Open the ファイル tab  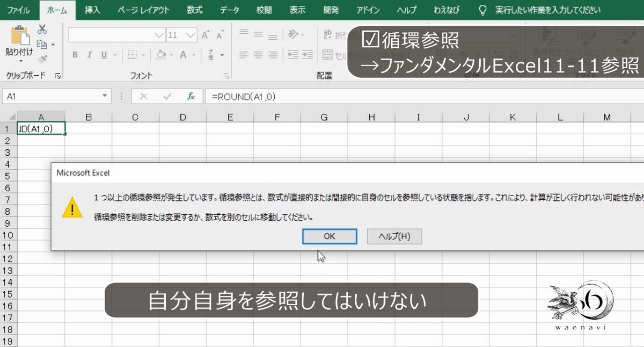click(19, 10)
